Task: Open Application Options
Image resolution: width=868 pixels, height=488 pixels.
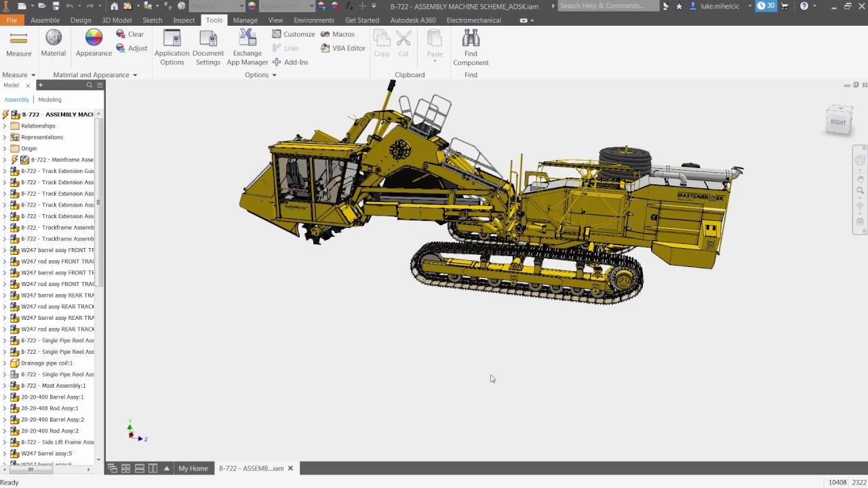Action: coord(172,47)
